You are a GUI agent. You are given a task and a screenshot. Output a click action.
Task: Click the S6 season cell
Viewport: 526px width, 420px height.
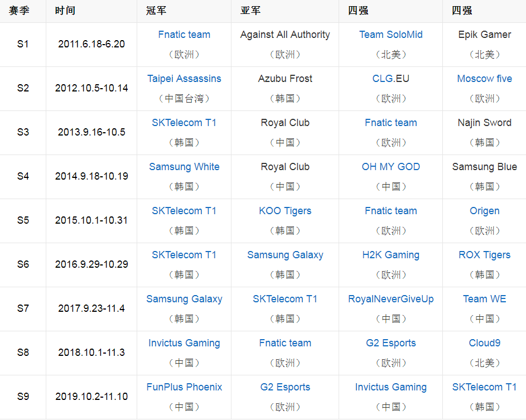(23, 264)
